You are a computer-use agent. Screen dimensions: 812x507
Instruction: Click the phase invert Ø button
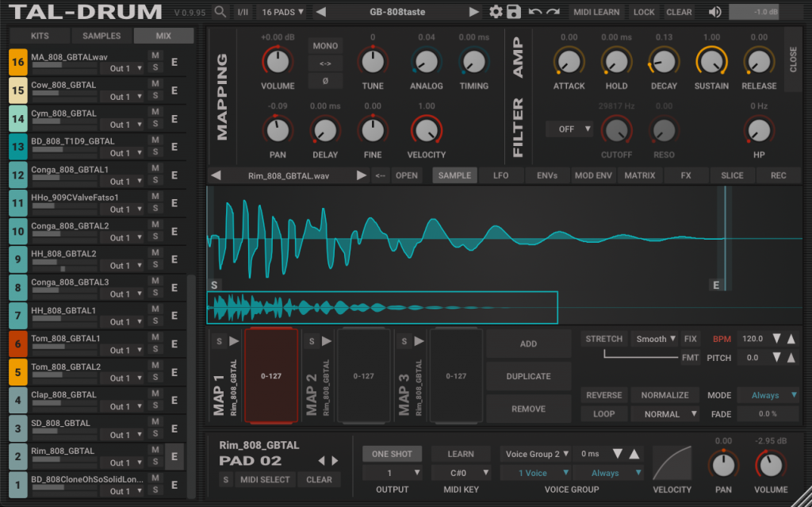pyautogui.click(x=324, y=80)
